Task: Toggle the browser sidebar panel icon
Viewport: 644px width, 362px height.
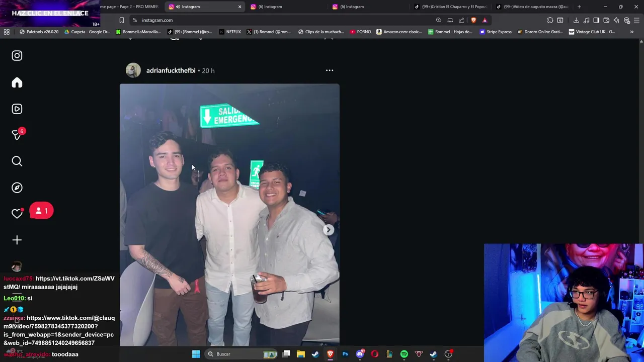Action: pyautogui.click(x=596, y=20)
